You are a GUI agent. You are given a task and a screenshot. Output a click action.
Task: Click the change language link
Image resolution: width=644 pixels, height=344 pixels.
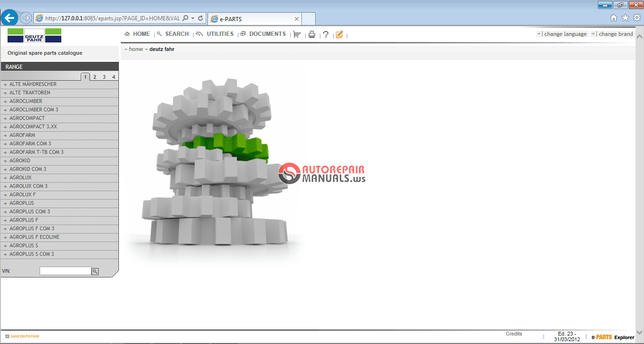point(565,34)
